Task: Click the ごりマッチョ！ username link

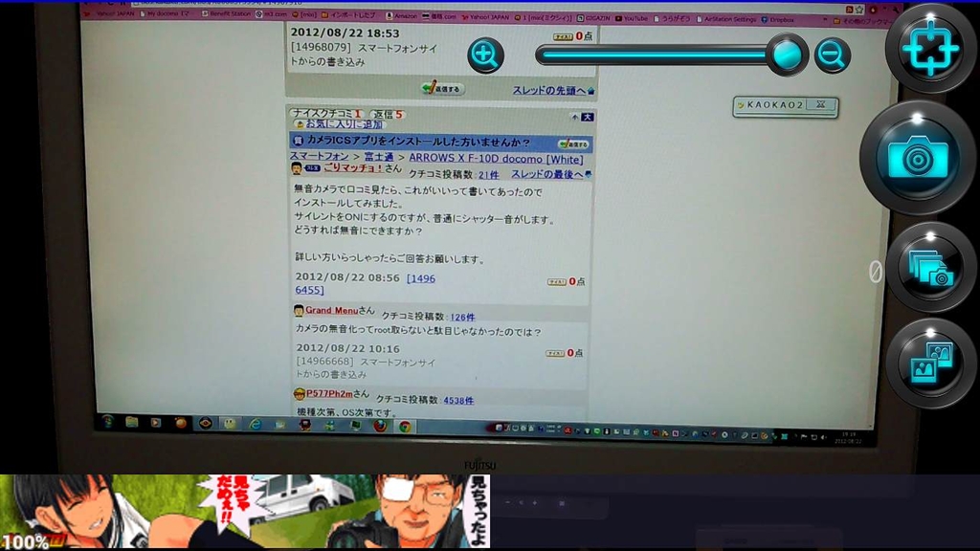Action: coord(352,168)
